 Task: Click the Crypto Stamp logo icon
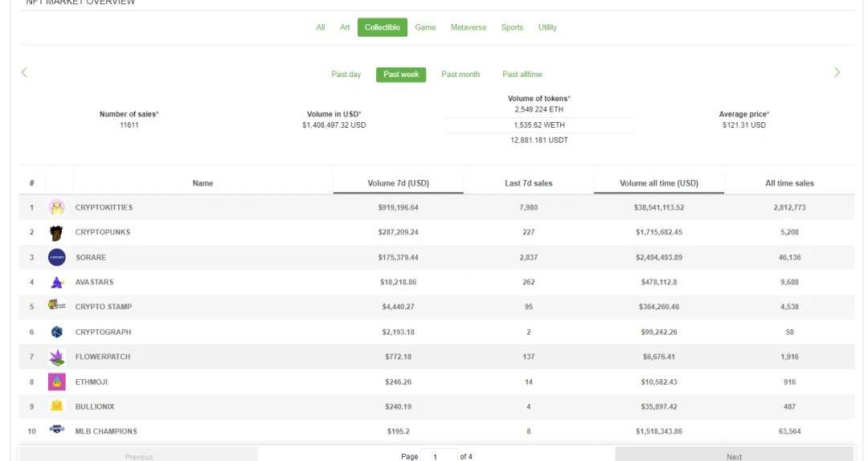56,304
